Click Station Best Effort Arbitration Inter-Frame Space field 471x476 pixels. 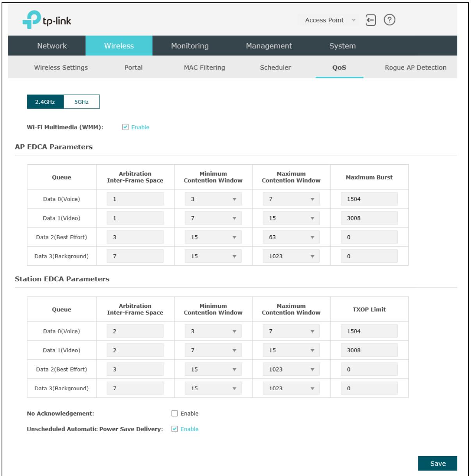(x=135, y=369)
